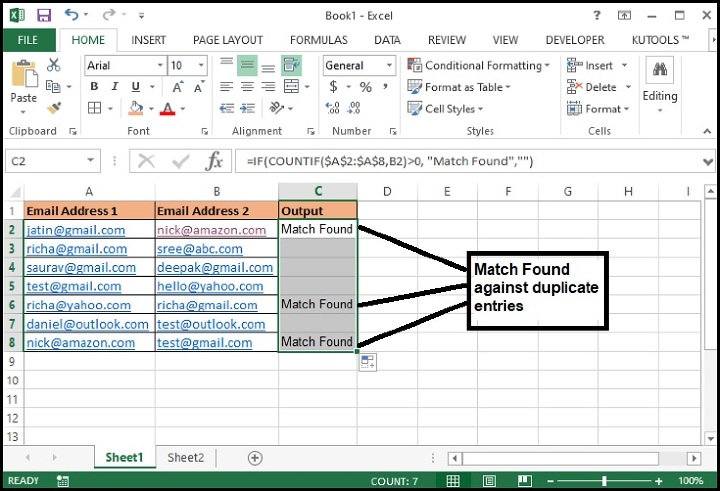
Task: Undo the last action
Action: [71, 15]
